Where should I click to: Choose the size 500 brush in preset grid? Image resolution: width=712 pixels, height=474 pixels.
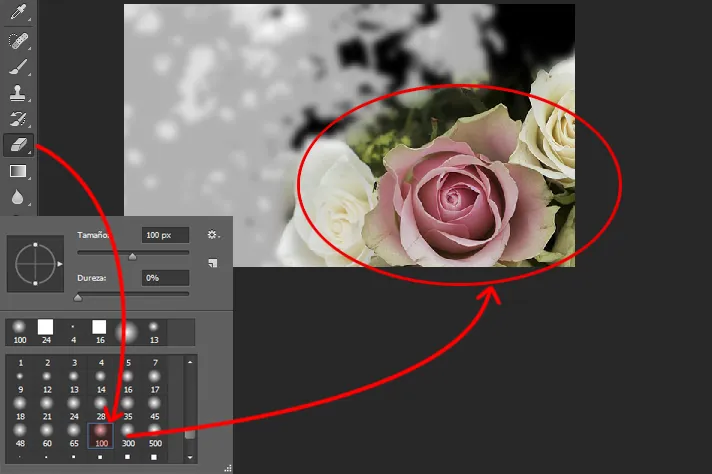155,436
